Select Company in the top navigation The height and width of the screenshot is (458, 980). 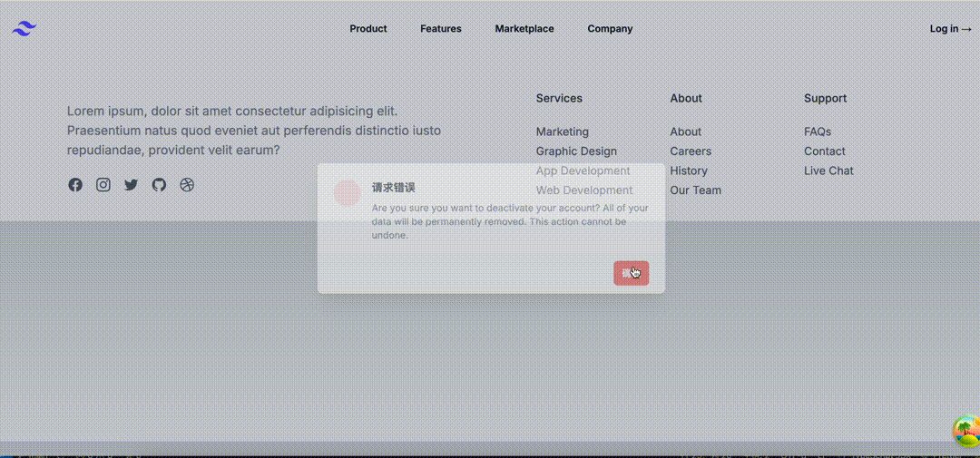coord(610,29)
